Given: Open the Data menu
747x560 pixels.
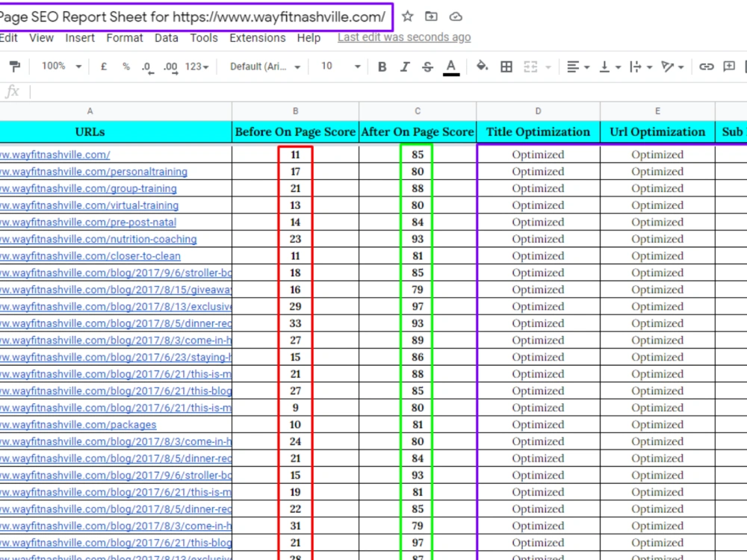Looking at the screenshot, I should [167, 37].
